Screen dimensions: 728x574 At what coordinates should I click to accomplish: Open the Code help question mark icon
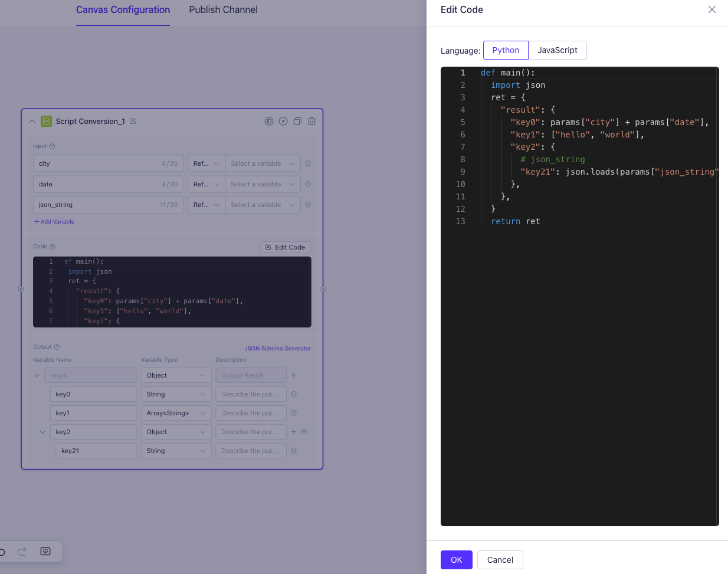[x=53, y=247]
